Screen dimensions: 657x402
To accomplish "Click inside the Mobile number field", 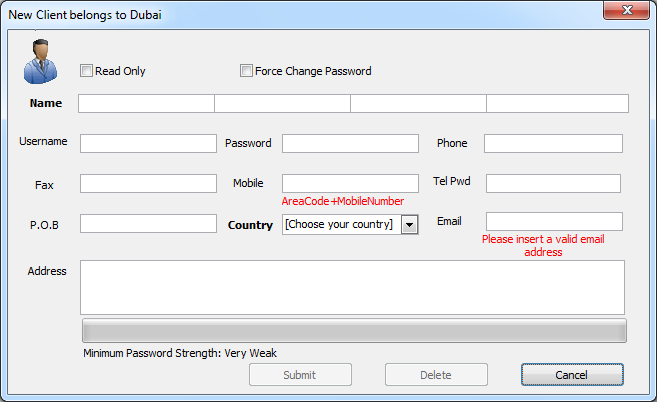I will 350,184.
